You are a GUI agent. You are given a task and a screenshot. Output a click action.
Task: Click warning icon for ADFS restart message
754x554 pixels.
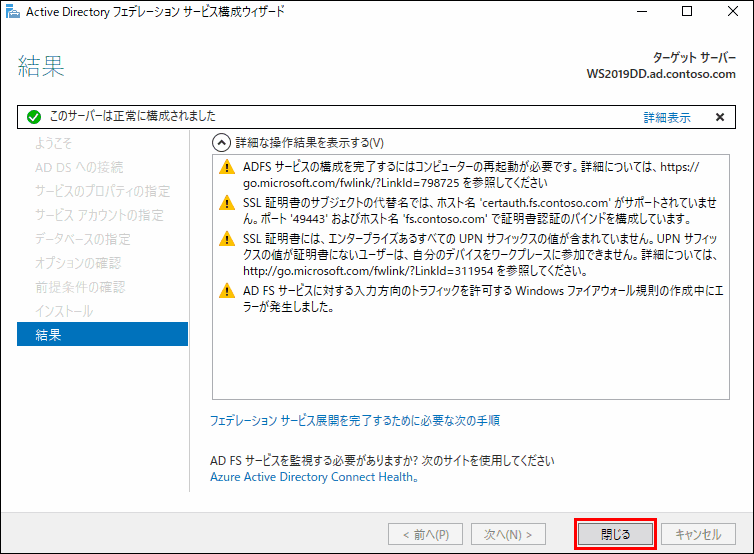coord(226,167)
